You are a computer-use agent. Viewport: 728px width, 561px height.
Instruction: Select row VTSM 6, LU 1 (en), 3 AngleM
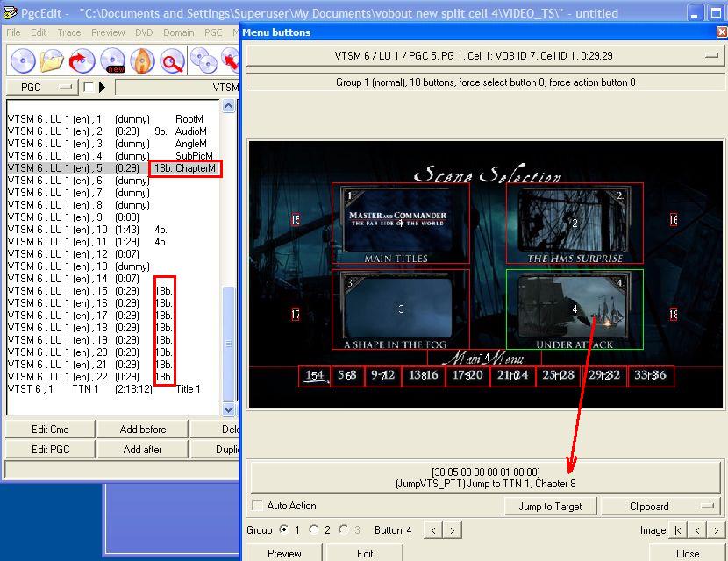113,144
